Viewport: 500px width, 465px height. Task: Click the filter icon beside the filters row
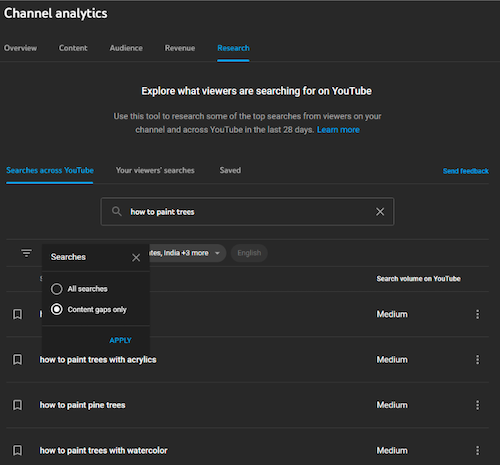pyautogui.click(x=26, y=253)
